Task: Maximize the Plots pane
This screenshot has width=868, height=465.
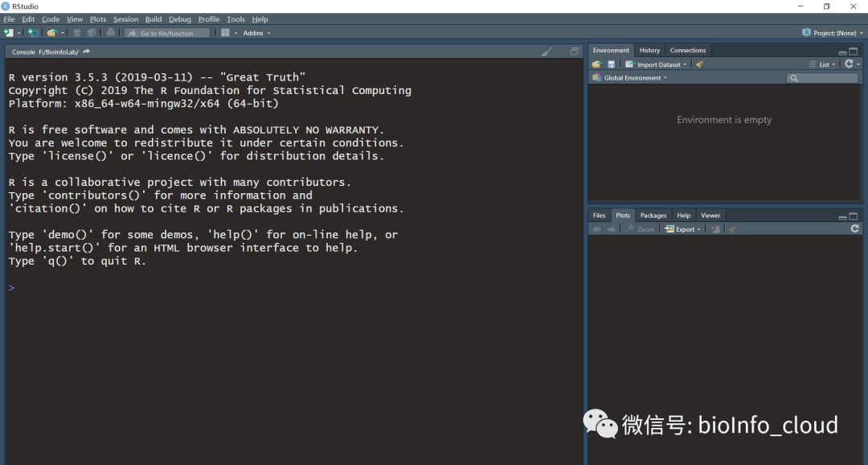Action: 854,216
